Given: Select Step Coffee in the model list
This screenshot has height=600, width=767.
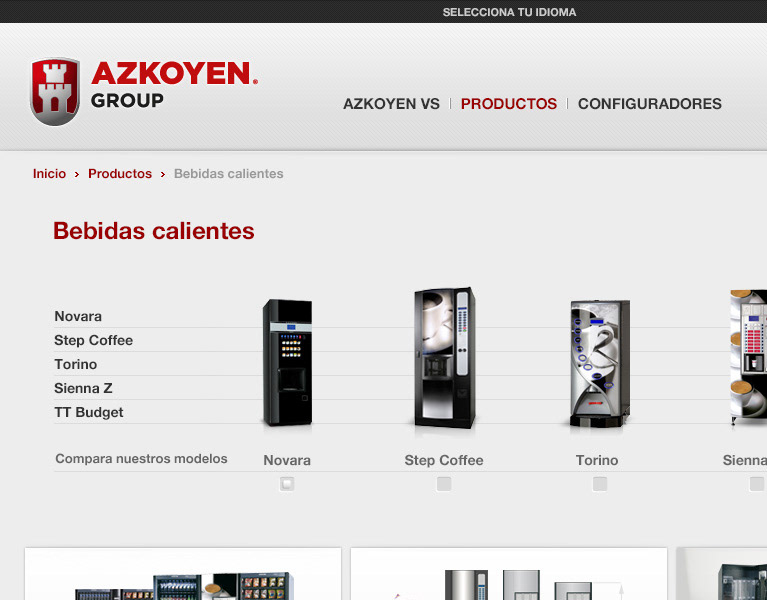Looking at the screenshot, I should (93, 340).
